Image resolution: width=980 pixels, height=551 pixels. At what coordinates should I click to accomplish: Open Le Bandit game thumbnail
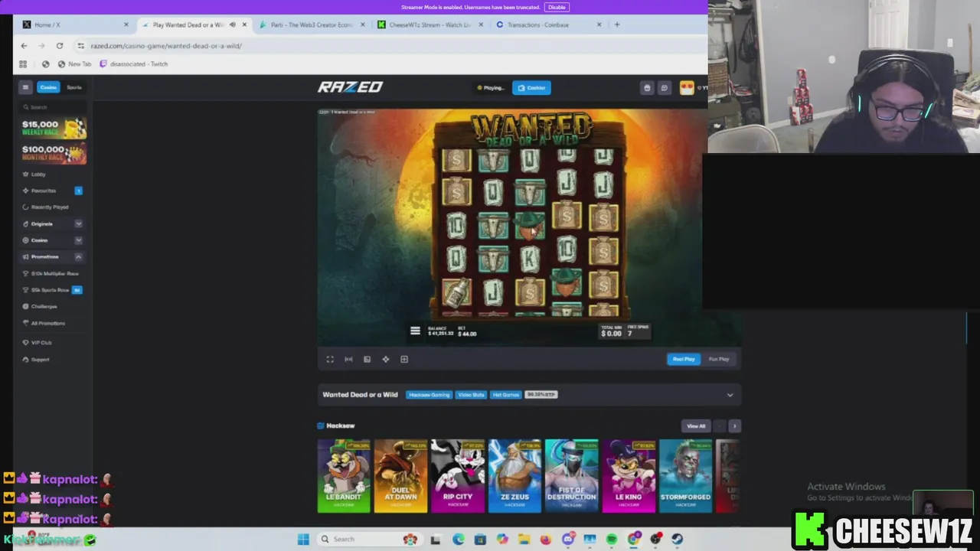[344, 475]
